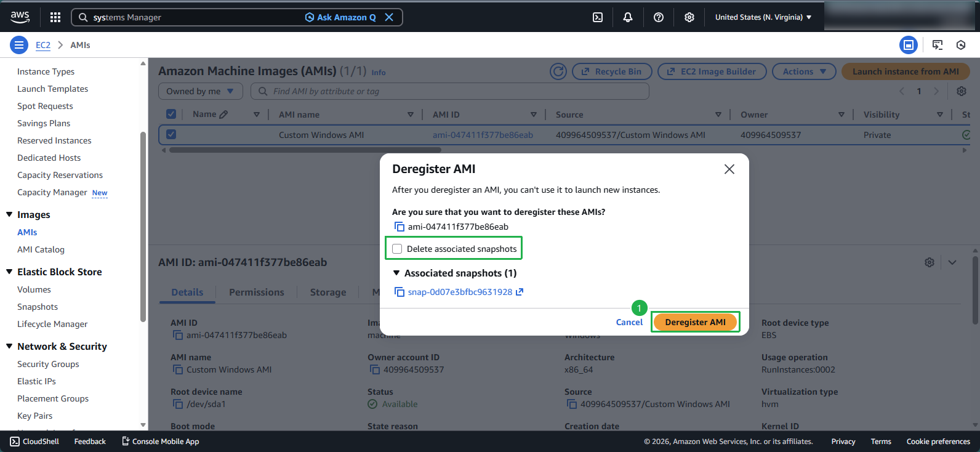Open the blue split panel icon
Image resolution: width=980 pixels, height=452 pixels.
(909, 45)
